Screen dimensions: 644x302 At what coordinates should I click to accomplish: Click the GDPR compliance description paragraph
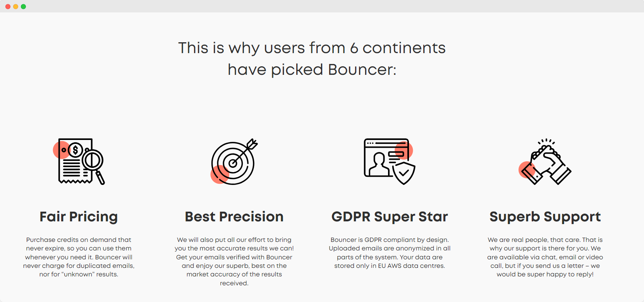(x=390, y=253)
